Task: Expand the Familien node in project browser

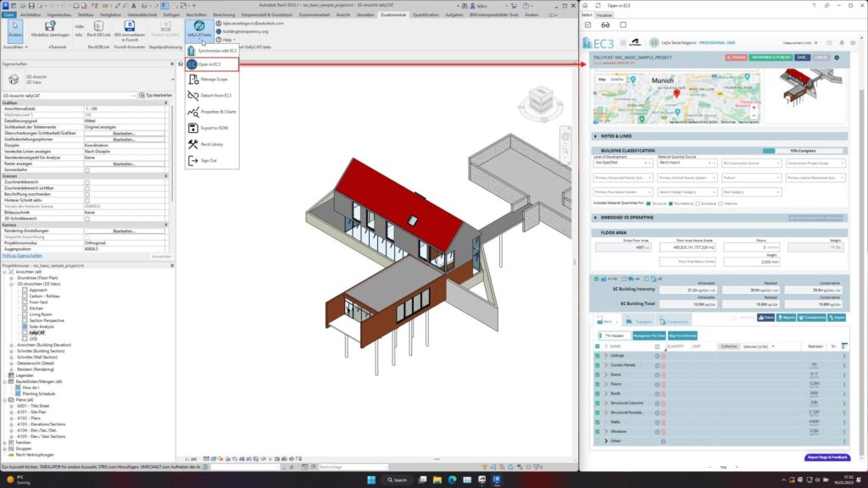Action: point(5,442)
